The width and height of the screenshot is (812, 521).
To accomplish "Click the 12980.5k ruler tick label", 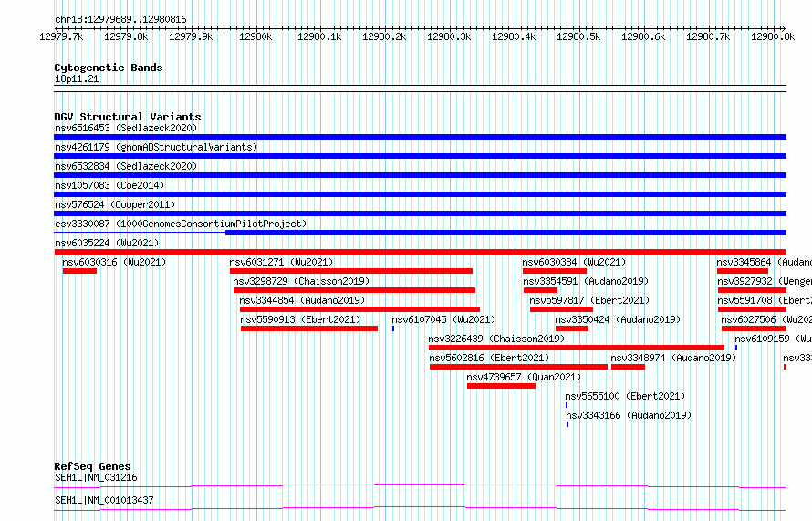I will (x=578, y=36).
